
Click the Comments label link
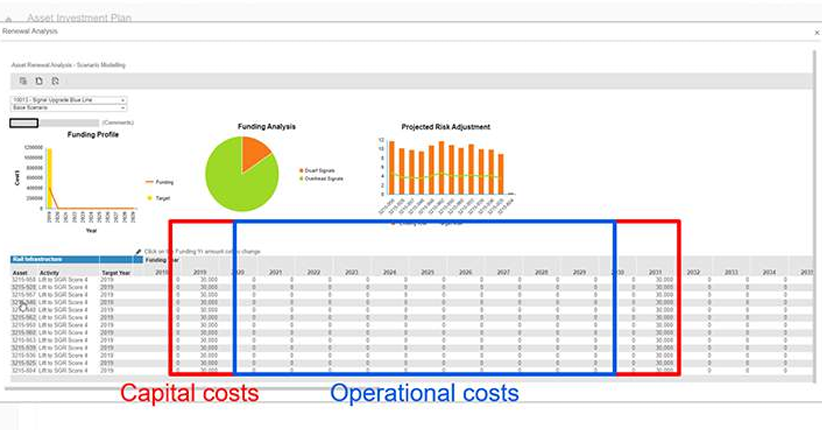pyautogui.click(x=118, y=123)
